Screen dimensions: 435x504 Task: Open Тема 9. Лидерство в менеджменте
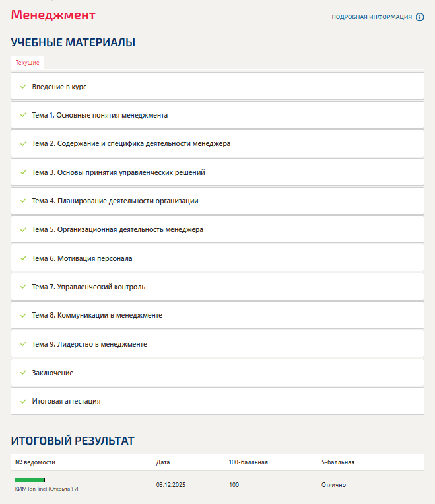coord(89,344)
